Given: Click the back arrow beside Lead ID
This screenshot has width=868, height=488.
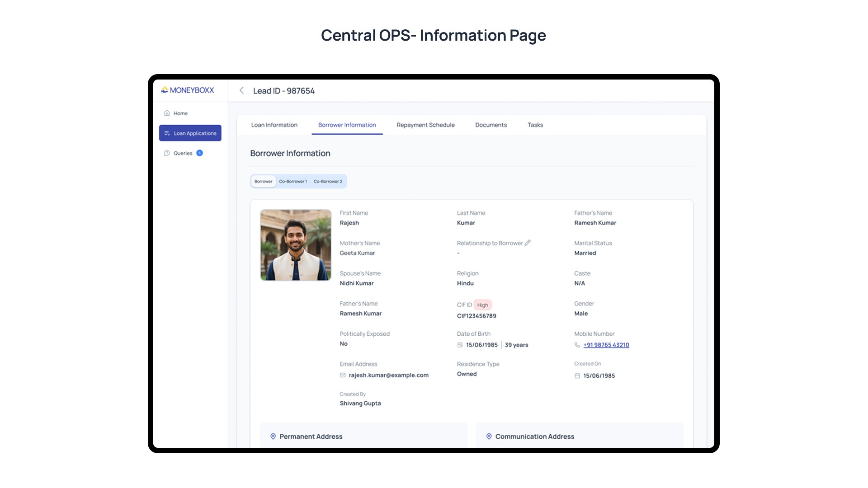Looking at the screenshot, I should click(242, 91).
